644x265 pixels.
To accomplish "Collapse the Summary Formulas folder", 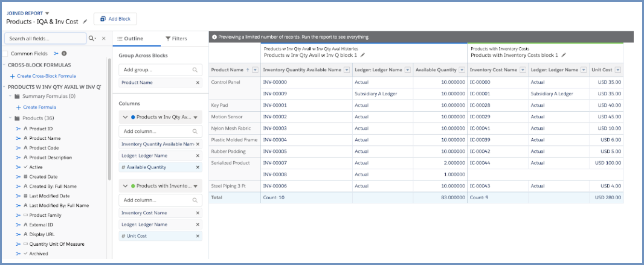I will coord(10,97).
